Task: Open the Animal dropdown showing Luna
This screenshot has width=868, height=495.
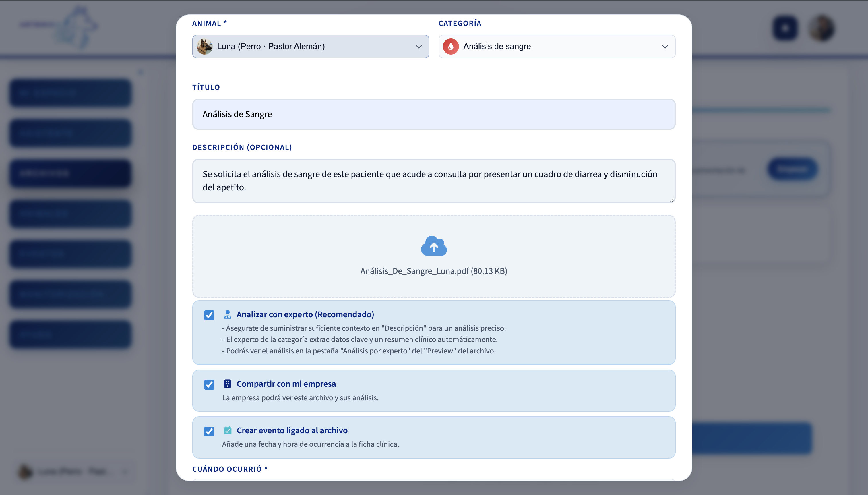Action: [311, 46]
